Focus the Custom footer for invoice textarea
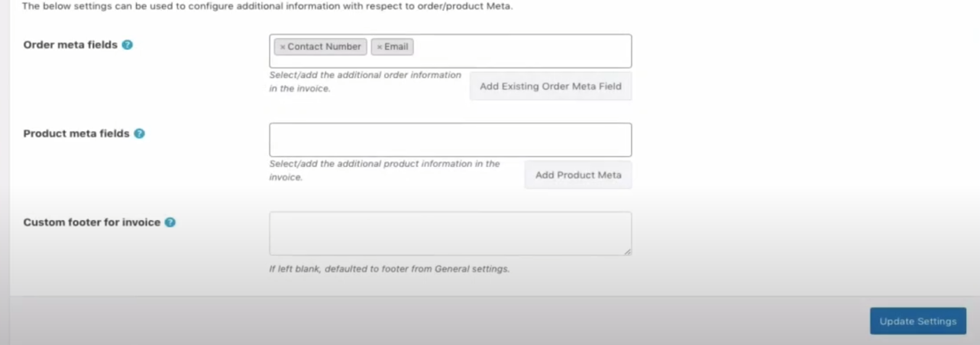 450,234
